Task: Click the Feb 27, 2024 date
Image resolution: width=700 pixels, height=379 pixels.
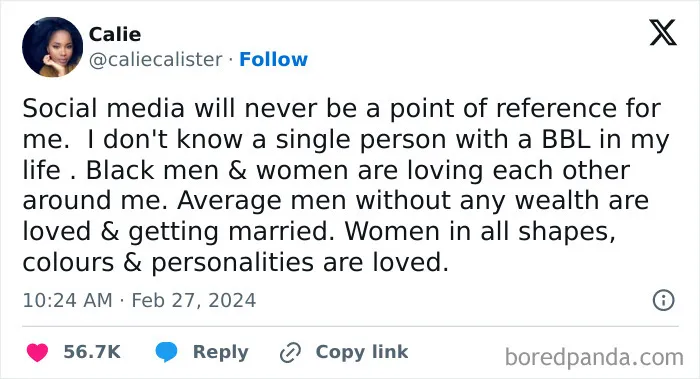Action: click(193, 300)
